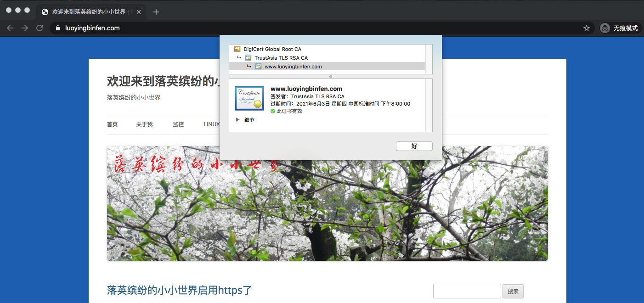Click the 好 button to dismiss dialog
The image size is (644, 303).
[414, 146]
